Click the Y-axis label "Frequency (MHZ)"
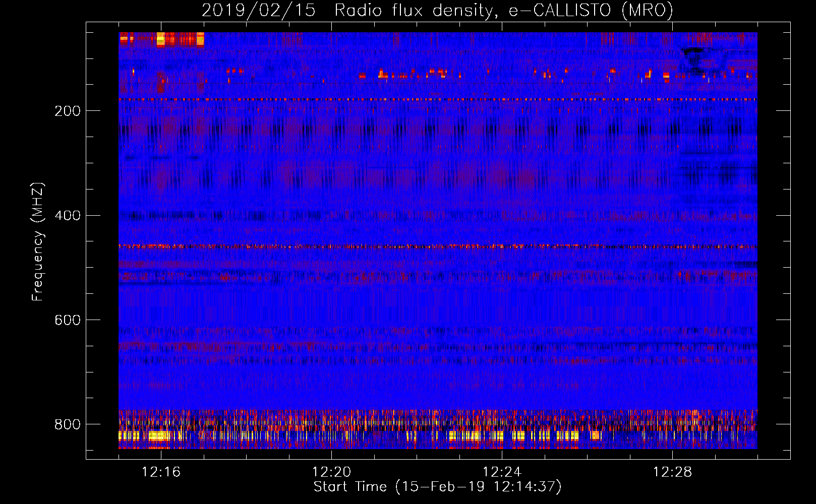The image size is (816, 504). click(38, 241)
